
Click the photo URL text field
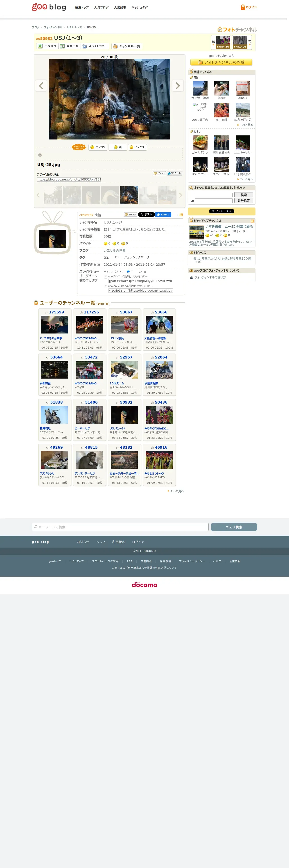pyautogui.click(x=69, y=180)
